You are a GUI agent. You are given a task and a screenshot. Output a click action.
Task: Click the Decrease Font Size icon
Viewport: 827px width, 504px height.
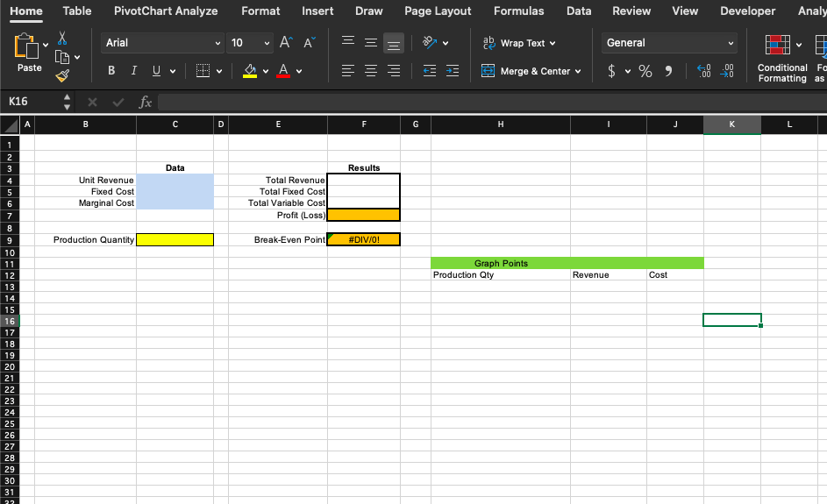[310, 43]
